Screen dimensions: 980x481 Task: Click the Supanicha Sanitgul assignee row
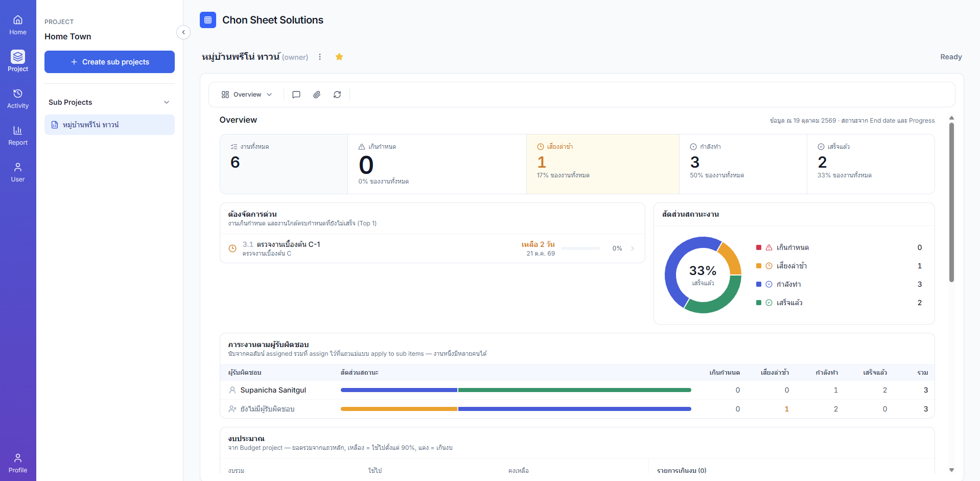577,390
